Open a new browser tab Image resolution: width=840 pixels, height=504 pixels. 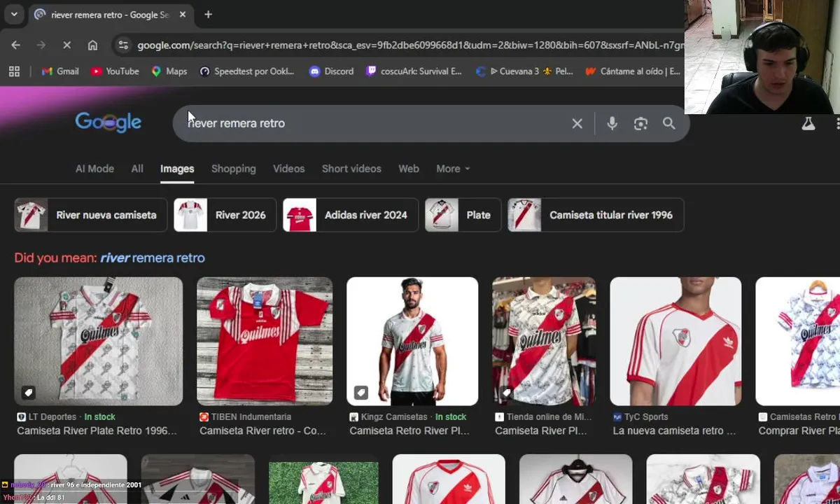pyautogui.click(x=208, y=14)
